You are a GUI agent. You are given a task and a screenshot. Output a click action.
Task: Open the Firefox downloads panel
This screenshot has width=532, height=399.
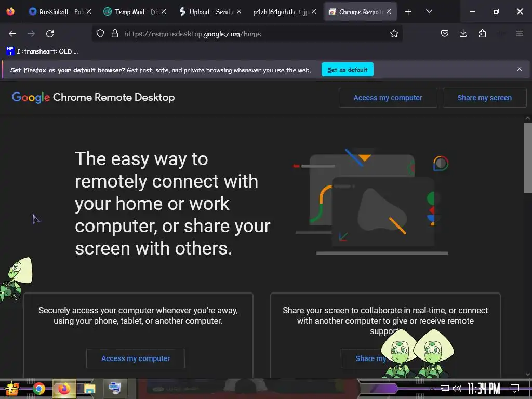click(463, 34)
